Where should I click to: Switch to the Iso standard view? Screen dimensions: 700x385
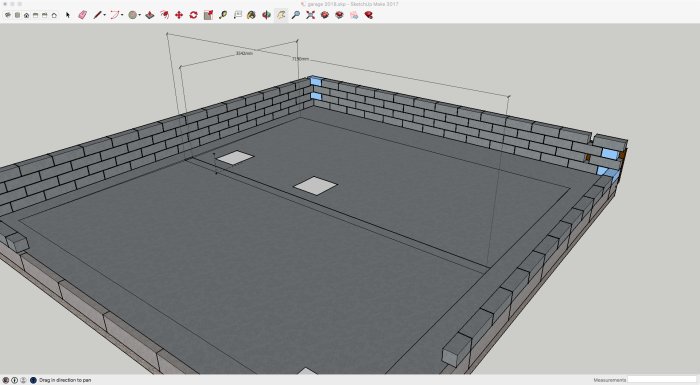point(8,15)
